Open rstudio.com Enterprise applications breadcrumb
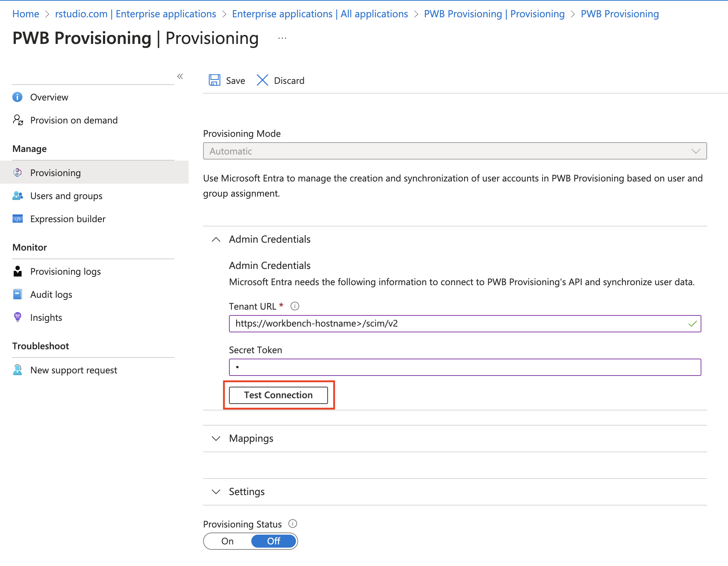Screen dimensions: 728x566 [135, 14]
